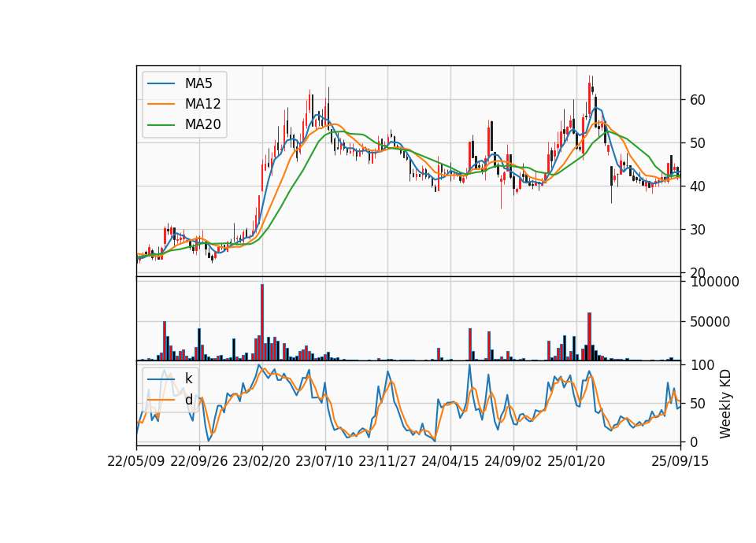The height and width of the screenshot is (543, 756).
Task: Click the green MA20 legend line sample
Action: pos(161,125)
